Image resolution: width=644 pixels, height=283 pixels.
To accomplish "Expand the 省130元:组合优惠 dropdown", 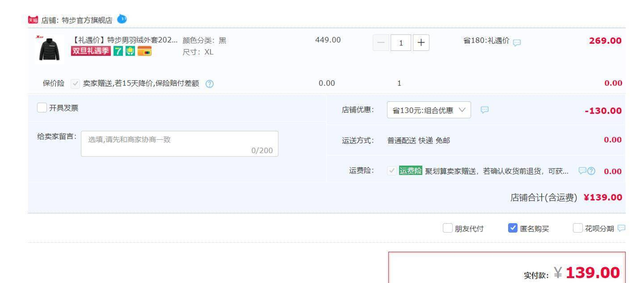I will 429,110.
